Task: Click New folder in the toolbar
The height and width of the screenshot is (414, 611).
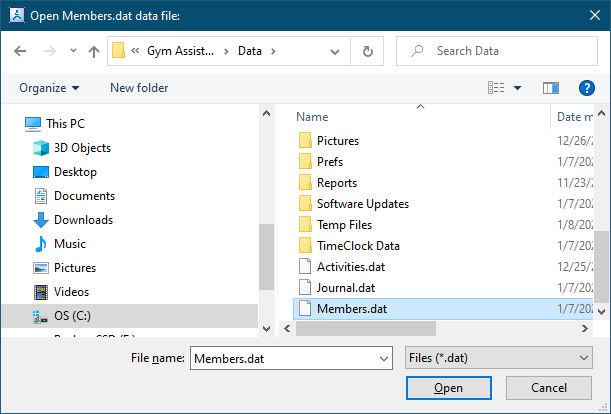Action: click(139, 88)
